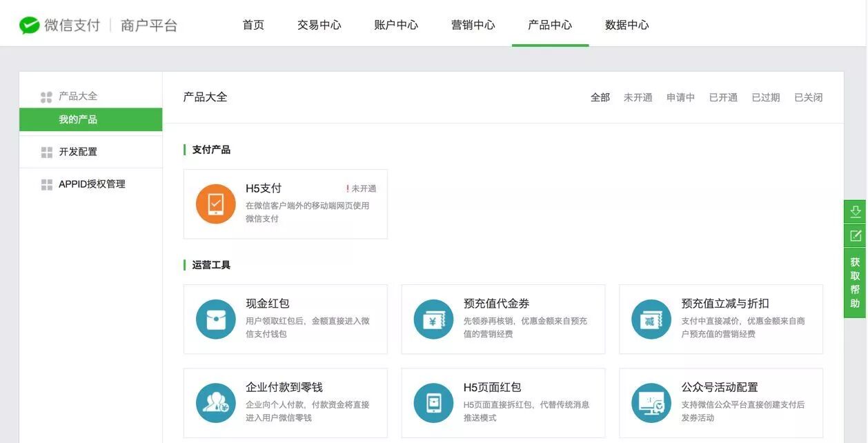Expand the APPID授权管理 sidebar section
Screen dimensions: 868x443
[92, 184]
